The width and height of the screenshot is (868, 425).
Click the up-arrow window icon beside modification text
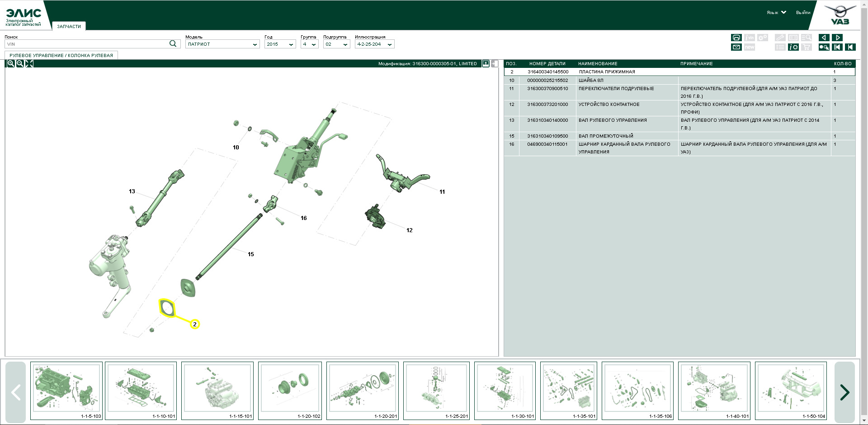point(486,64)
